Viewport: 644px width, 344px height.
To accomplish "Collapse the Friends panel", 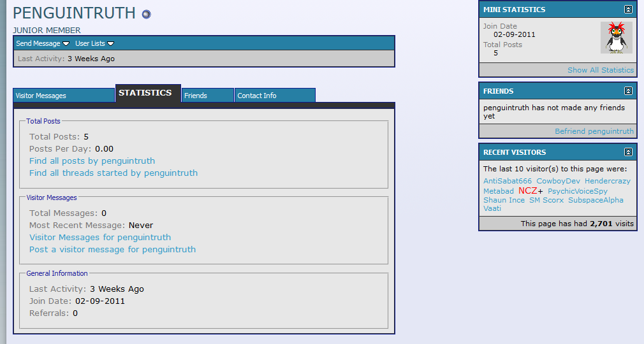I will coord(628,91).
